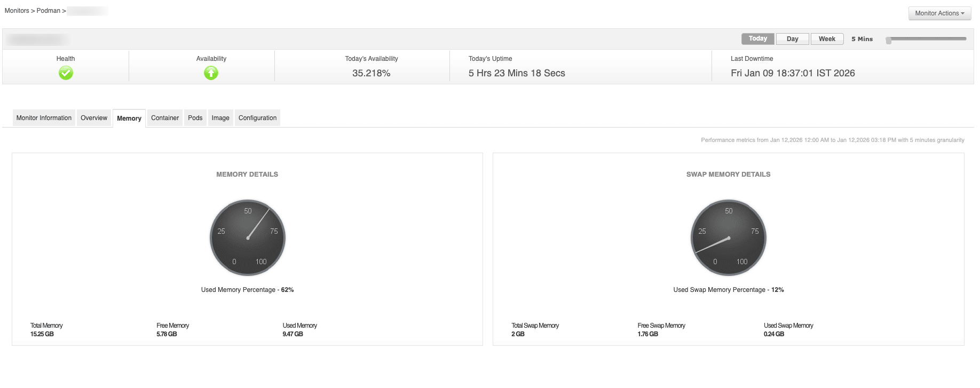Image resolution: width=980 pixels, height=388 pixels.
Task: Switch to the Day time range
Action: tap(792, 38)
